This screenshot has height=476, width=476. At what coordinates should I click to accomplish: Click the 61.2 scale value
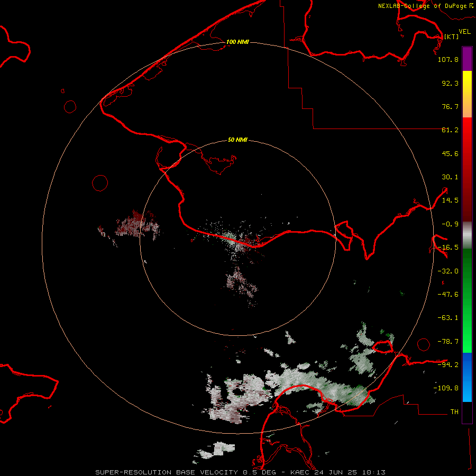point(450,130)
